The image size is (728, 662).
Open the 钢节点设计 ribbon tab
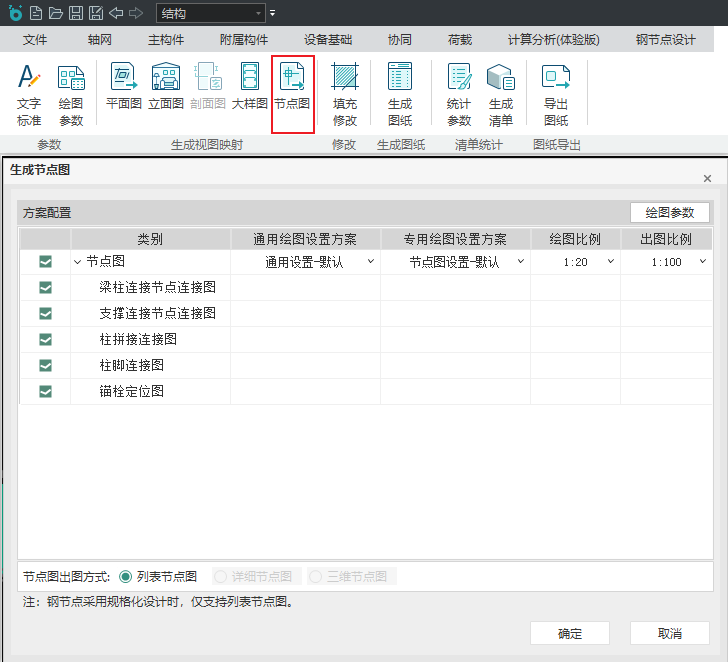tap(665, 40)
